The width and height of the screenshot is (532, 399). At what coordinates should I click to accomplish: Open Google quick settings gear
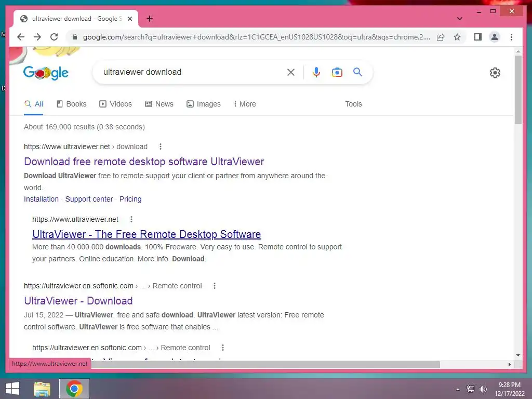(495, 73)
